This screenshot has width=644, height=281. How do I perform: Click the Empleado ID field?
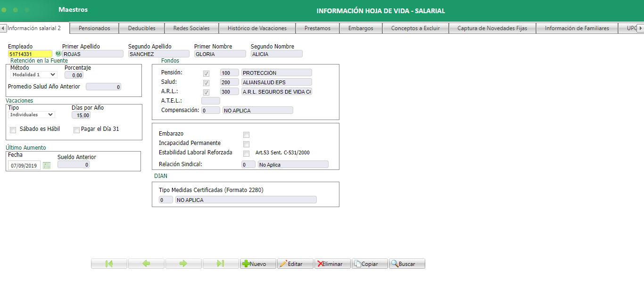pyautogui.click(x=30, y=54)
